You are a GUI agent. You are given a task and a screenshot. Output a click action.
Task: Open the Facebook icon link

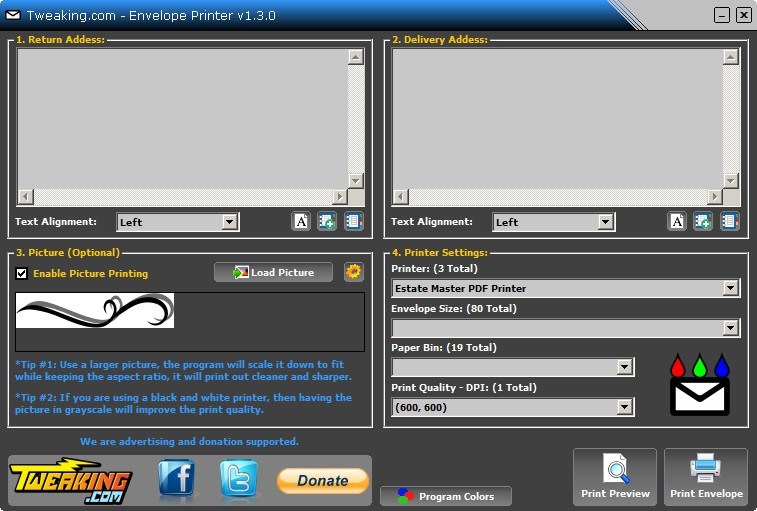(177, 478)
